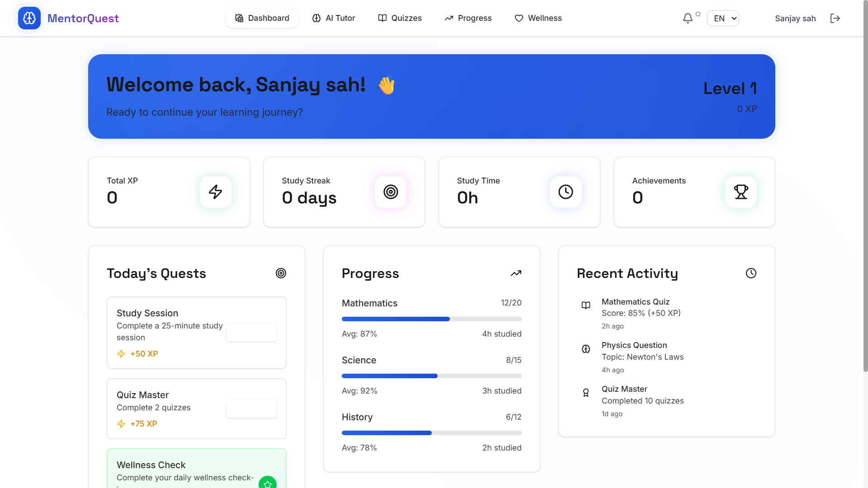Click the Achievements trophy icon
868x488 pixels.
click(x=741, y=192)
